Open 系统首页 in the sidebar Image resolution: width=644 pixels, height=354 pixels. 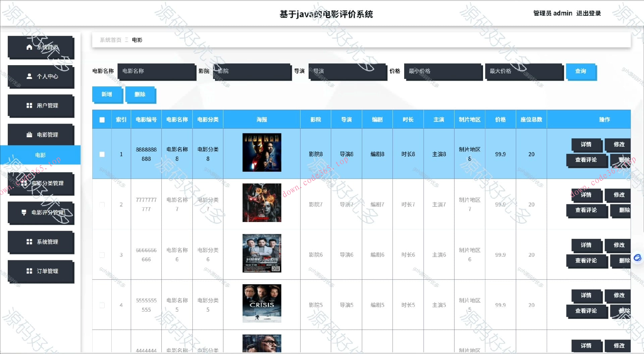41,47
